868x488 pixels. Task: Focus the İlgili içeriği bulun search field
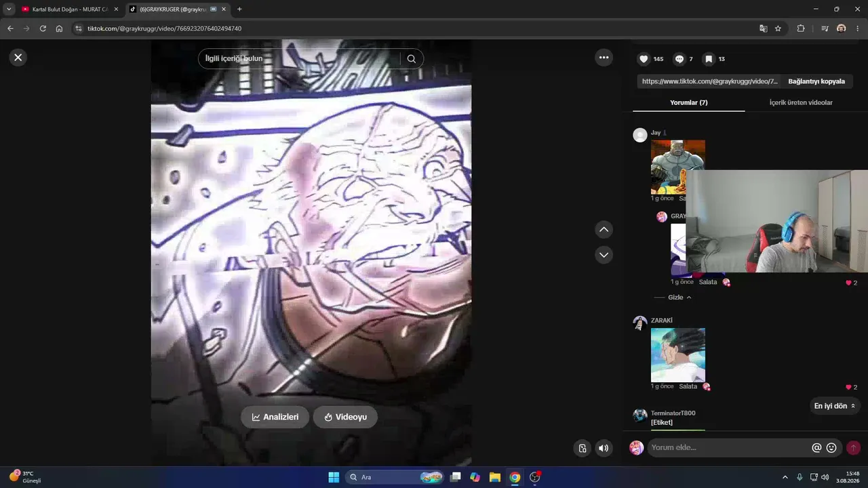pos(299,59)
